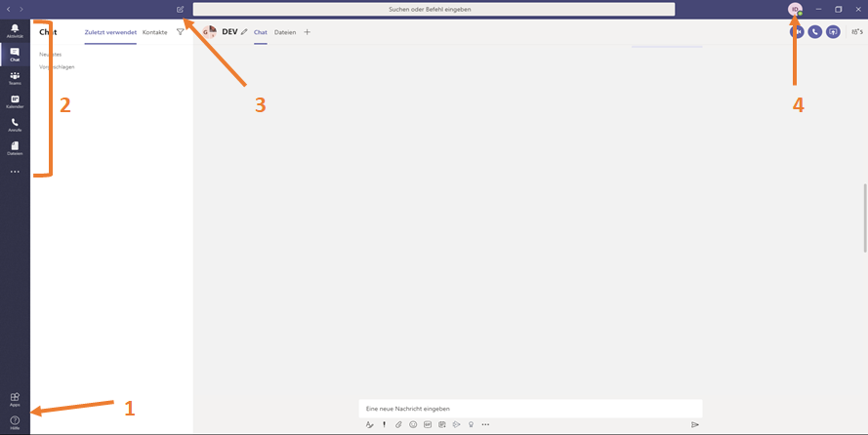Add a tab with the plus icon
This screenshot has height=435, width=868.
click(x=308, y=32)
